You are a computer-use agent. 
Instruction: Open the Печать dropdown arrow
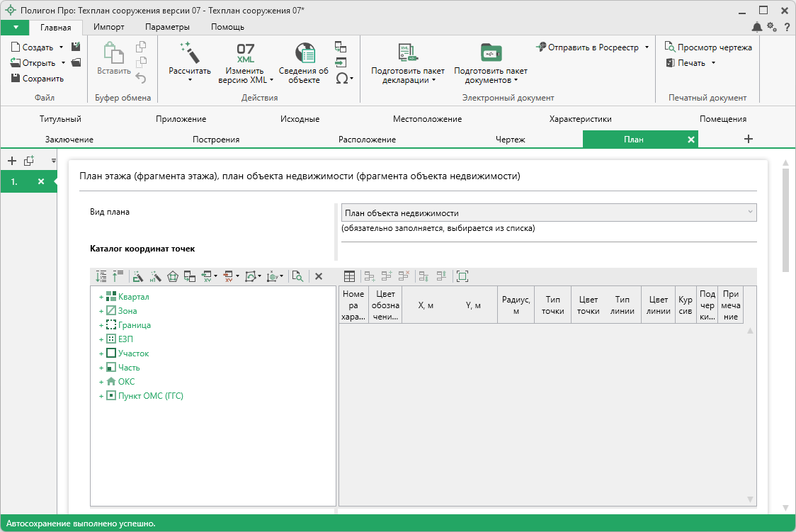coord(713,63)
